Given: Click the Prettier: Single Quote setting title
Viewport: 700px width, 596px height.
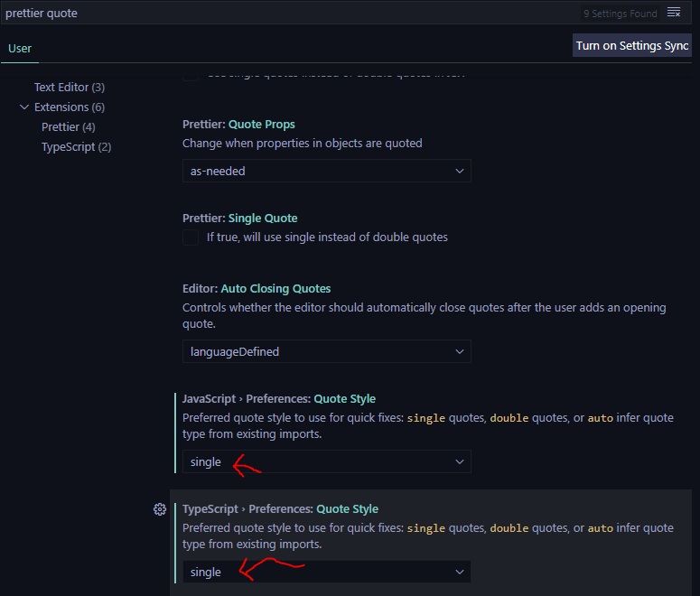Looking at the screenshot, I should 240,219.
